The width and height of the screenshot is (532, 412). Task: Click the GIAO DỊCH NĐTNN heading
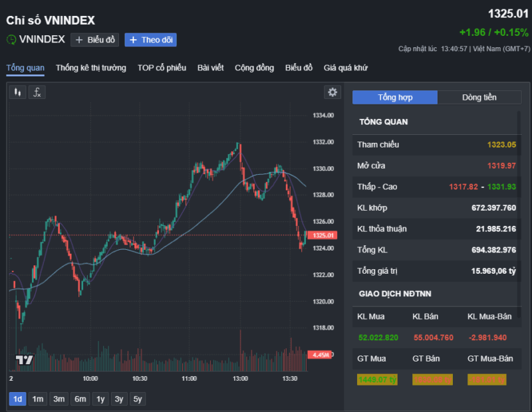(395, 294)
